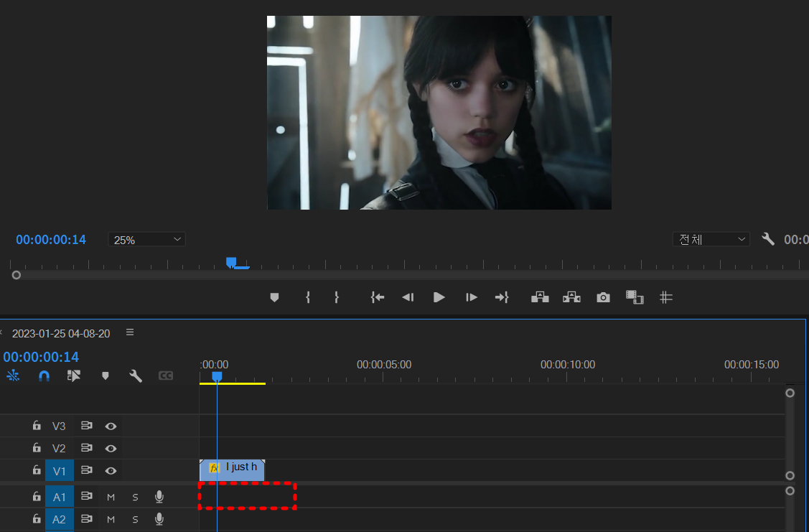
Task: Hide track V1 output with eye icon
Action: point(111,470)
